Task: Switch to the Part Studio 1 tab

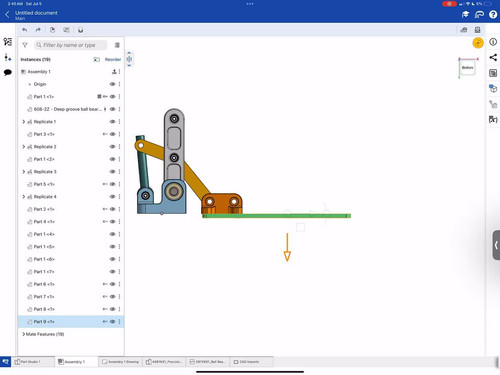Action: tap(33, 362)
